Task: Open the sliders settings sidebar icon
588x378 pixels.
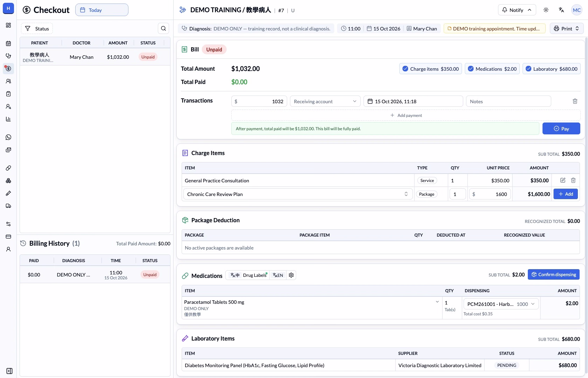Action: click(8, 224)
